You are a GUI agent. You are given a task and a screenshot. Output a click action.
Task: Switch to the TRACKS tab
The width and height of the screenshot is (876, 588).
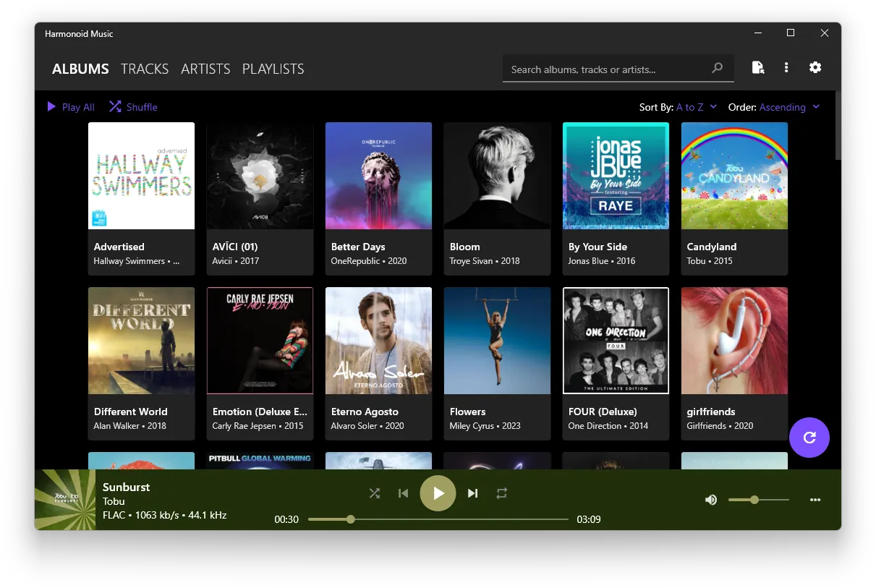pos(145,69)
